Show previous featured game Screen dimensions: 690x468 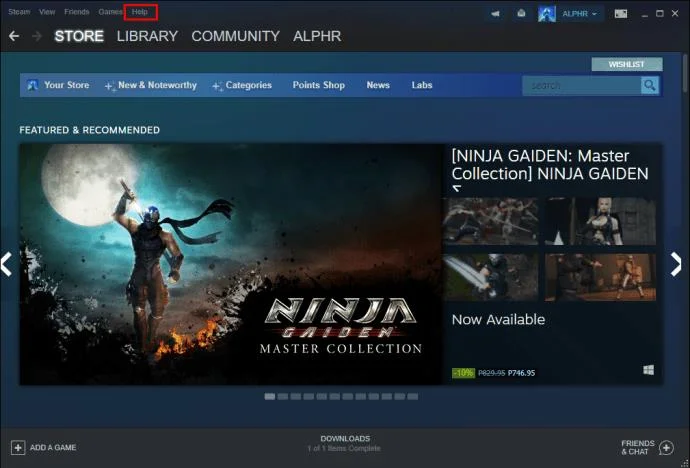point(6,264)
